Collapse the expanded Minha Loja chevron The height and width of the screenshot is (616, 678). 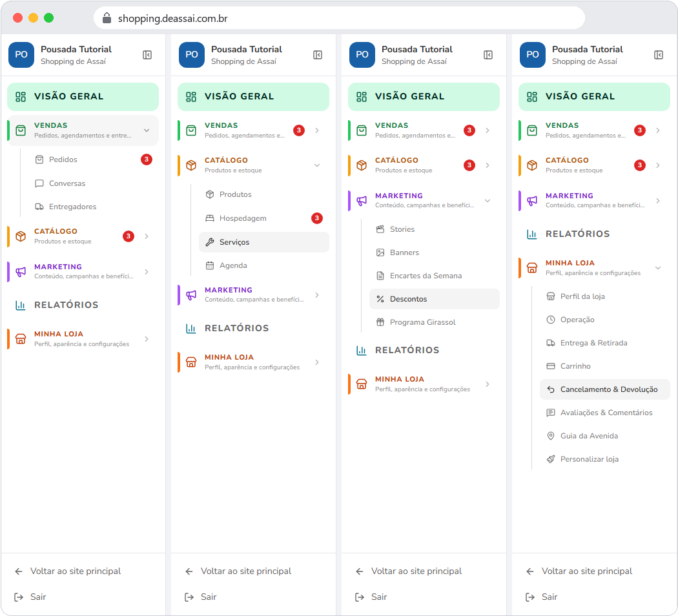pos(658,267)
